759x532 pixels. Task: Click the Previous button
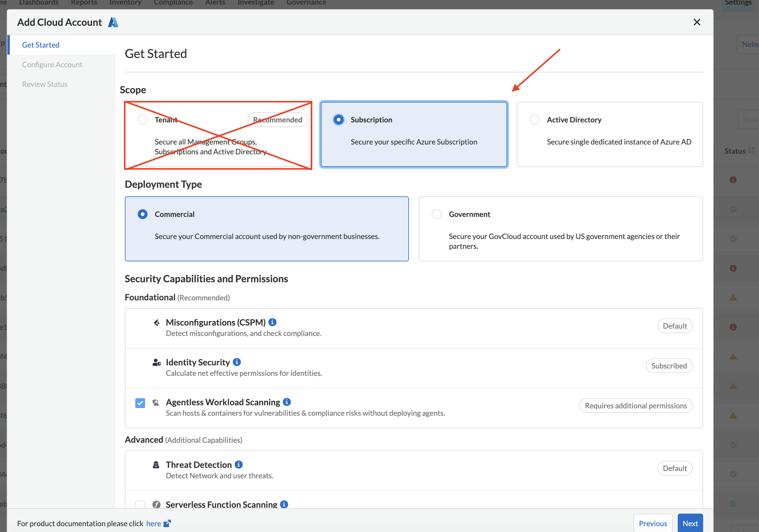coord(653,523)
